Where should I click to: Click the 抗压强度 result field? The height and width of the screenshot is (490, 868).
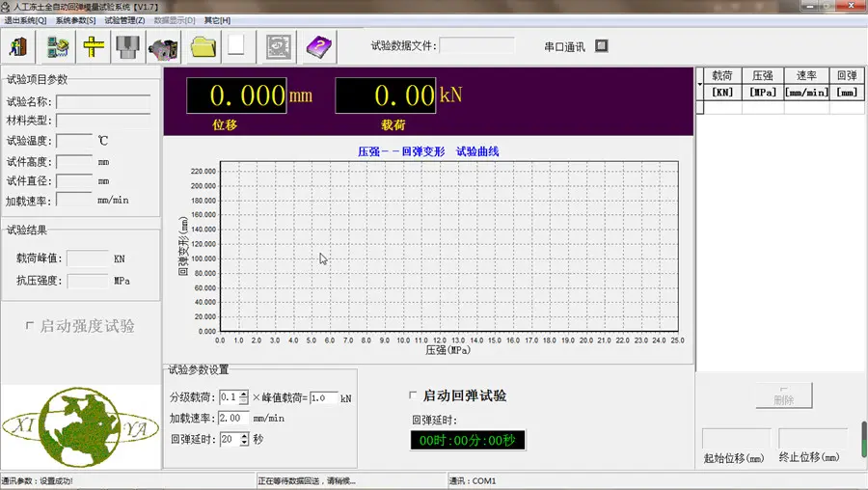click(88, 281)
